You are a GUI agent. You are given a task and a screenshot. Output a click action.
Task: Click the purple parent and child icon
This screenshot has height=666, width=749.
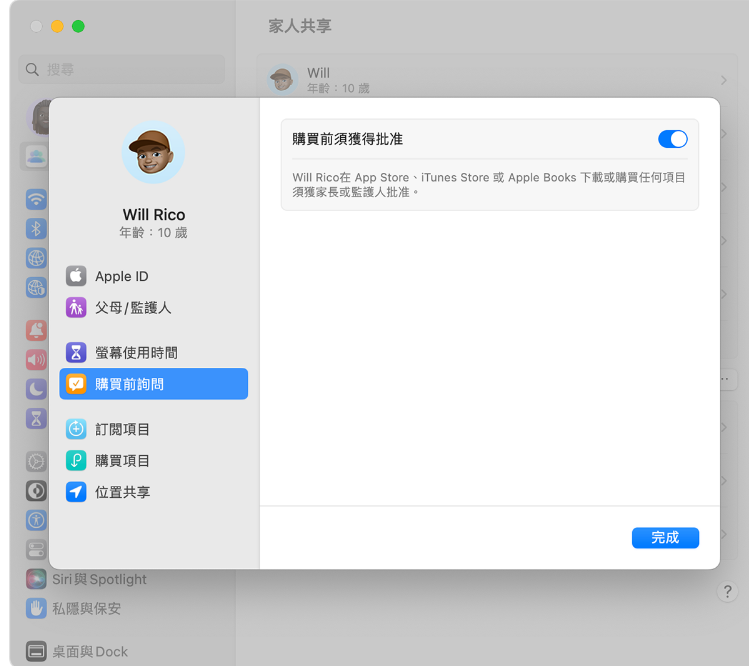click(x=76, y=307)
